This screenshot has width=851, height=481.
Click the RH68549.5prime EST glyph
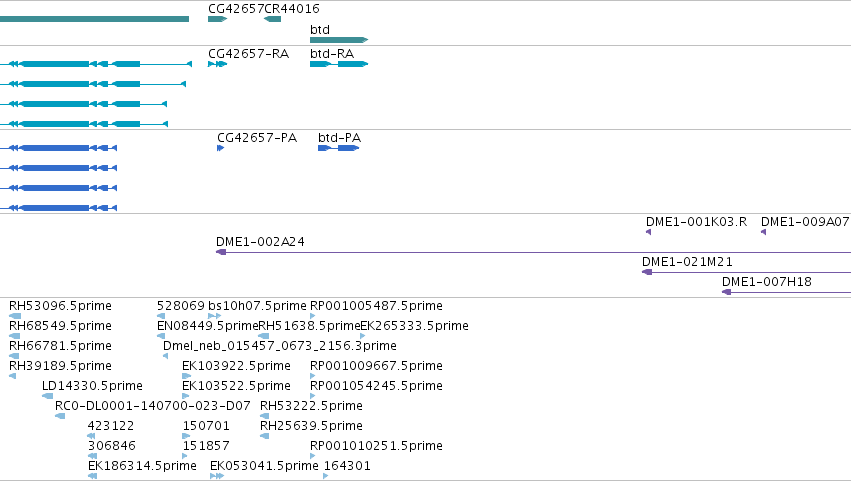coord(15,336)
